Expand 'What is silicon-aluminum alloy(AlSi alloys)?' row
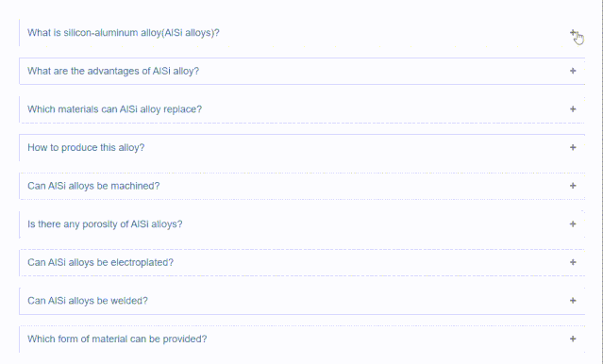The image size is (603, 364). pos(302,33)
